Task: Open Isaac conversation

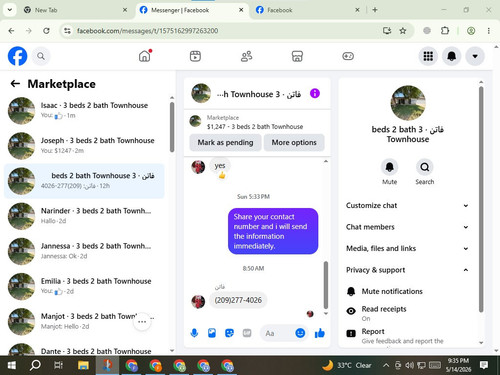Action: 85,110
